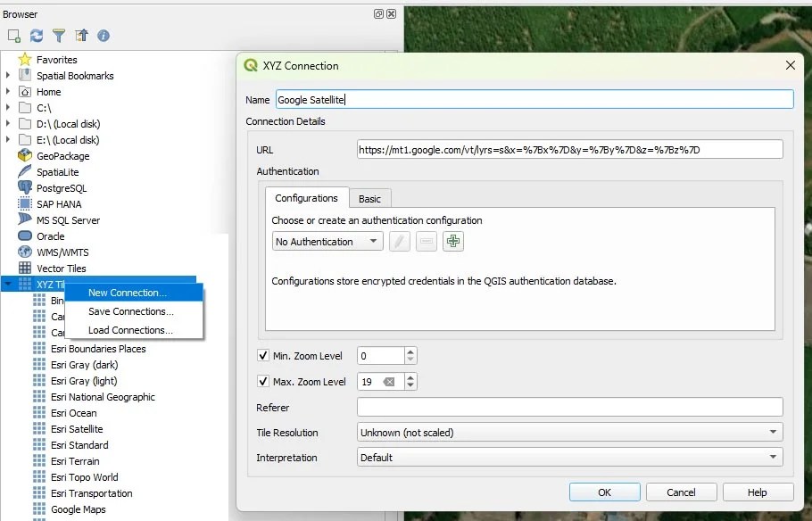Toggle the Min. Zoom Level checkbox
This screenshot has height=521, width=812.
263,356
